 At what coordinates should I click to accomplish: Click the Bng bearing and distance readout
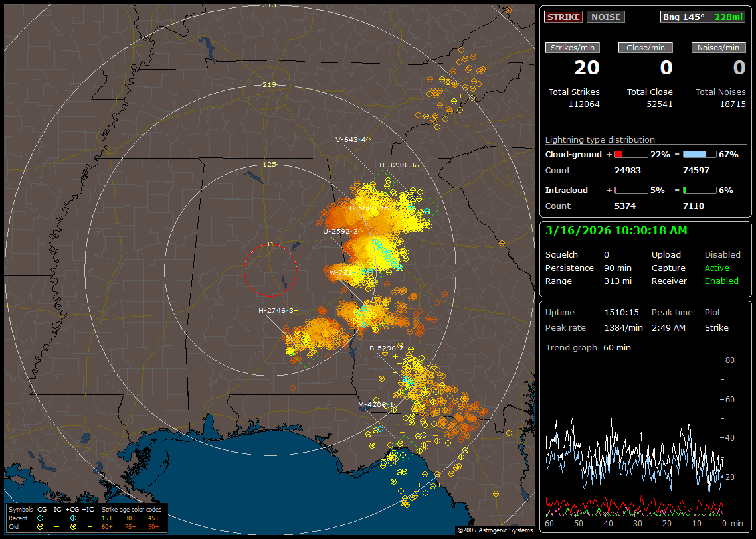[x=703, y=17]
